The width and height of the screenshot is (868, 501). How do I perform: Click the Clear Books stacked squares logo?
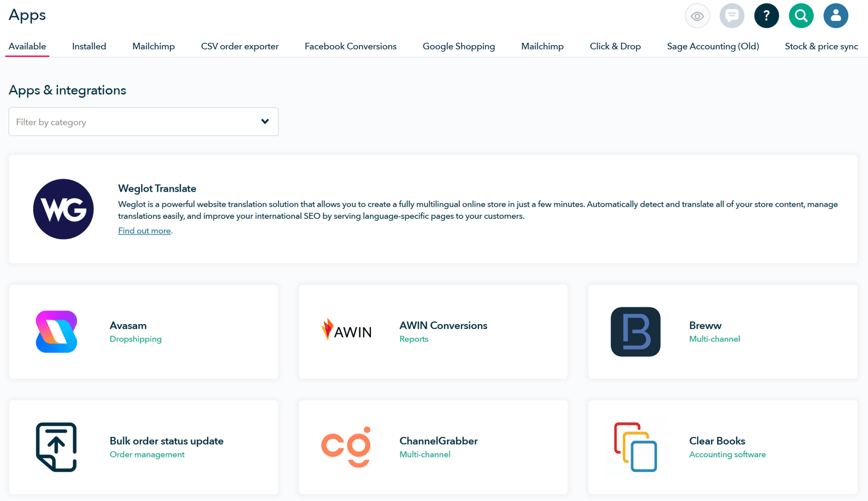[635, 447]
